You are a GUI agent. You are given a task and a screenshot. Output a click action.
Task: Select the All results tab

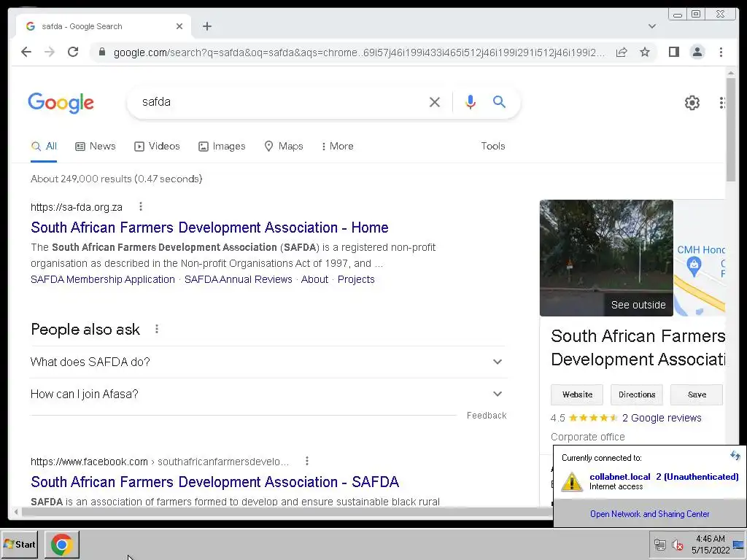point(44,146)
